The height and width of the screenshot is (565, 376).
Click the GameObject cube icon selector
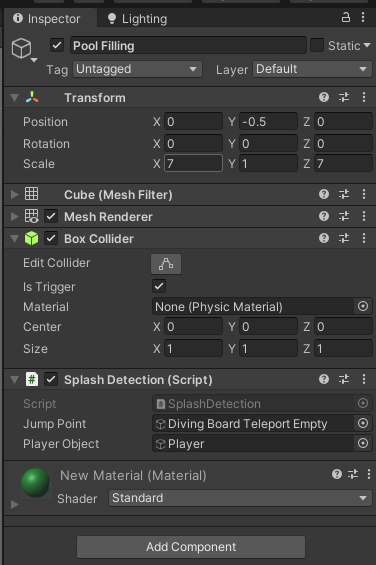pyautogui.click(x=22, y=49)
